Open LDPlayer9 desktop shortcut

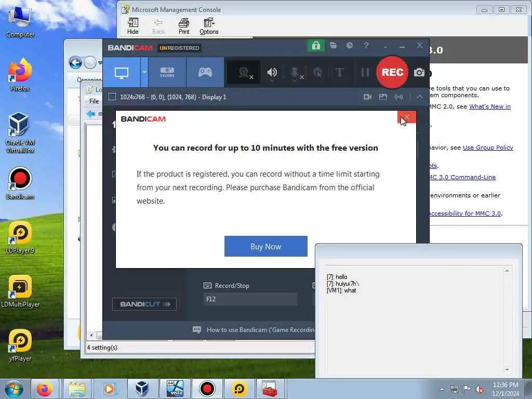point(20,237)
